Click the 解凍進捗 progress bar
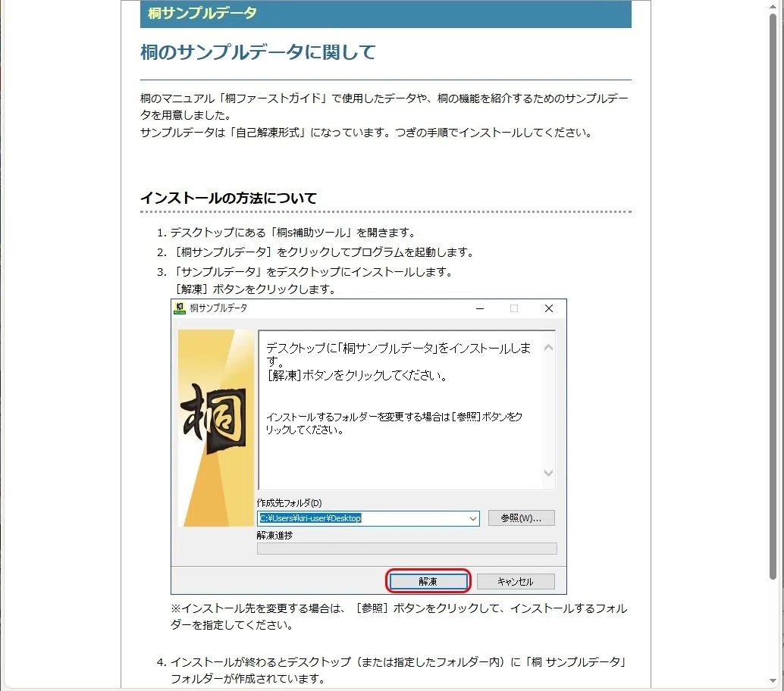 (406, 549)
